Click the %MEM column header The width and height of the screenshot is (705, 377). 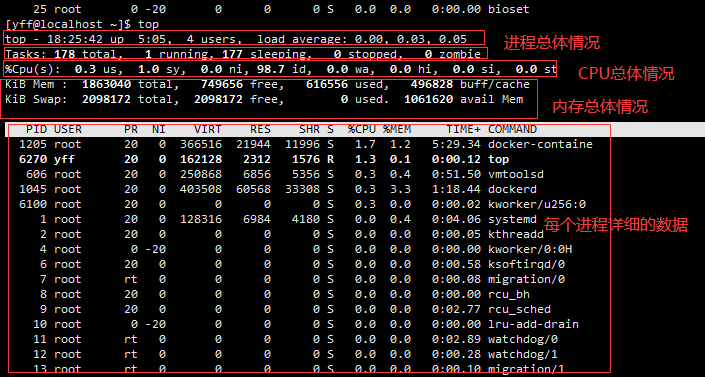(397, 130)
